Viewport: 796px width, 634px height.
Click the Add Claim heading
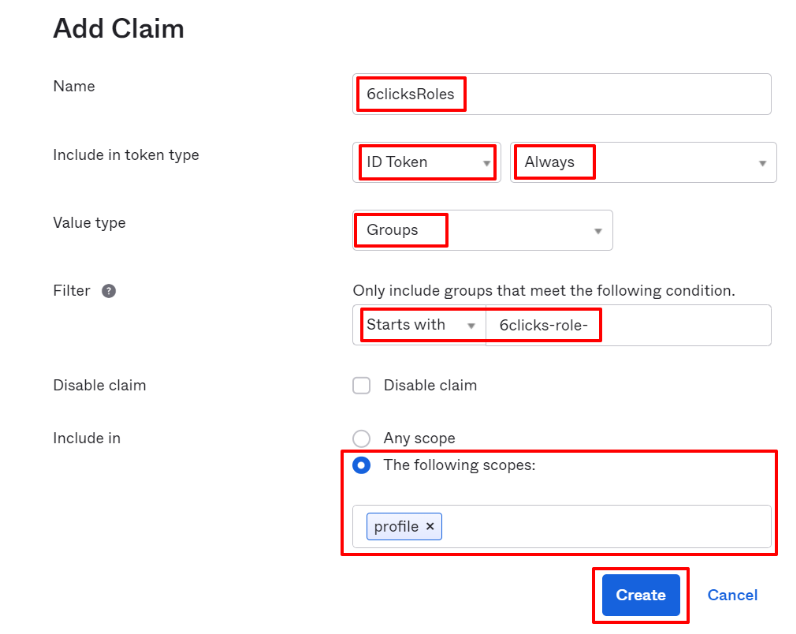point(118,28)
